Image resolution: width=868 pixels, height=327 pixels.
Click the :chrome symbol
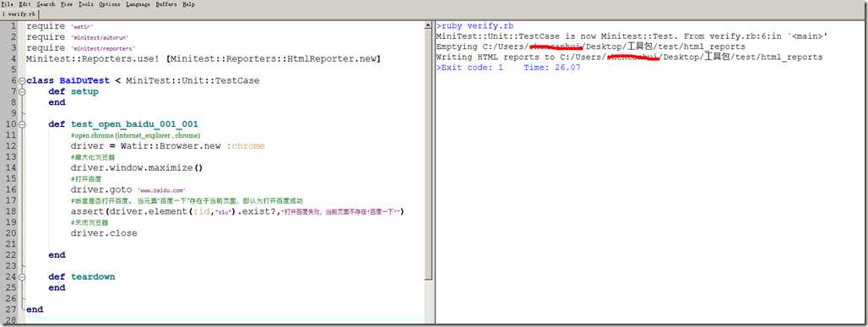click(x=245, y=146)
